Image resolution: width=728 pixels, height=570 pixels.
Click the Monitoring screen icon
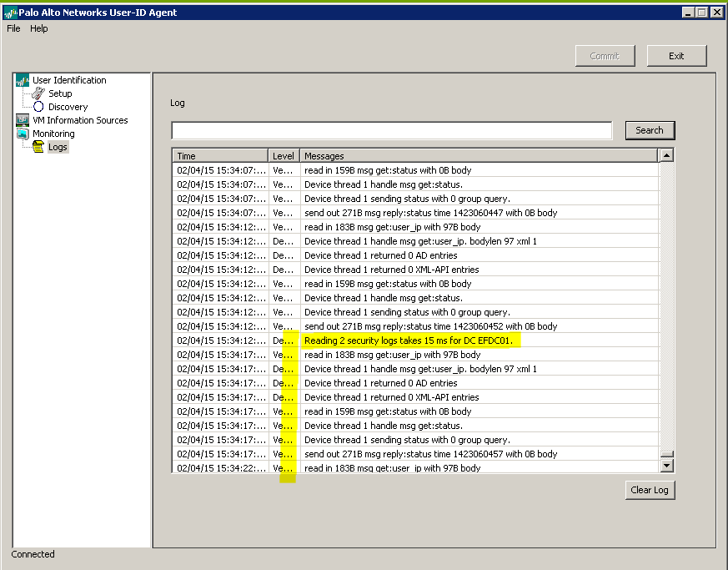tap(23, 134)
